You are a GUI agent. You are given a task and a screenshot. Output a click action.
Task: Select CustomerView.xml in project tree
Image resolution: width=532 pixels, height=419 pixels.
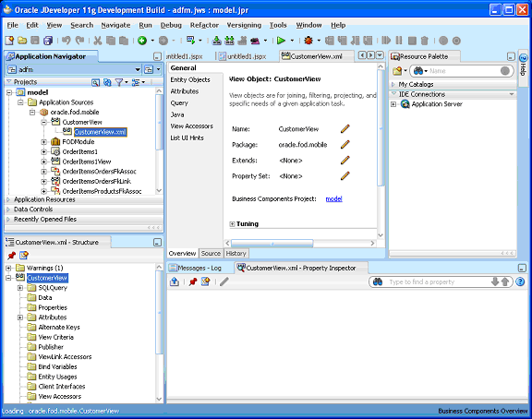coord(100,132)
